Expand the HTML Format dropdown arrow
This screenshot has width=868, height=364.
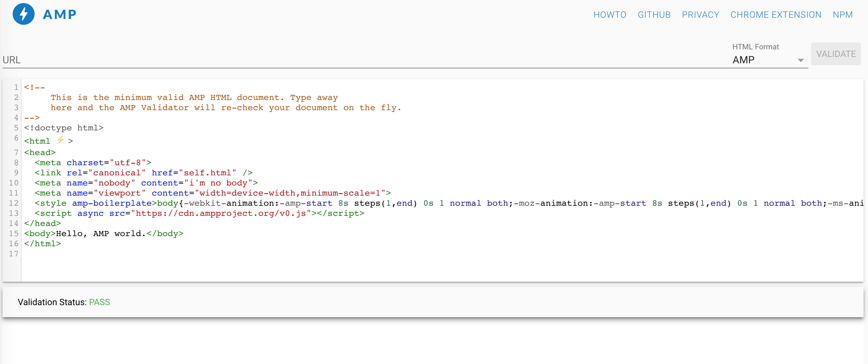point(801,60)
